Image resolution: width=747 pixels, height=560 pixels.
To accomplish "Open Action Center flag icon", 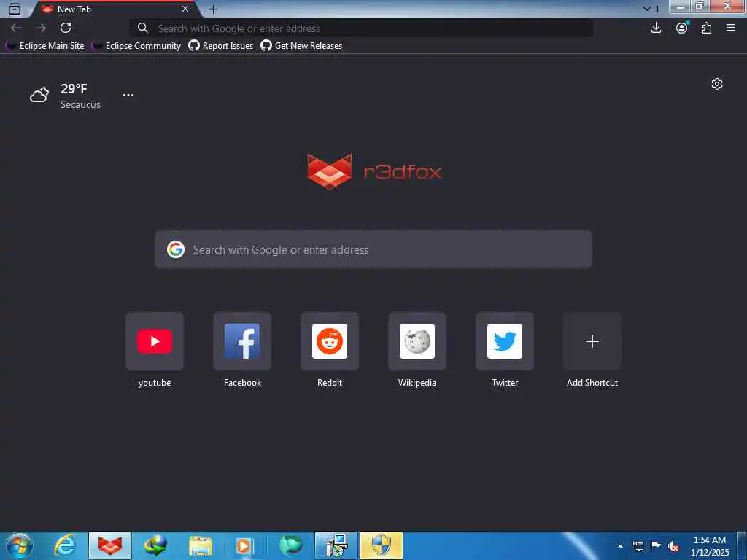I will pyautogui.click(x=656, y=546).
